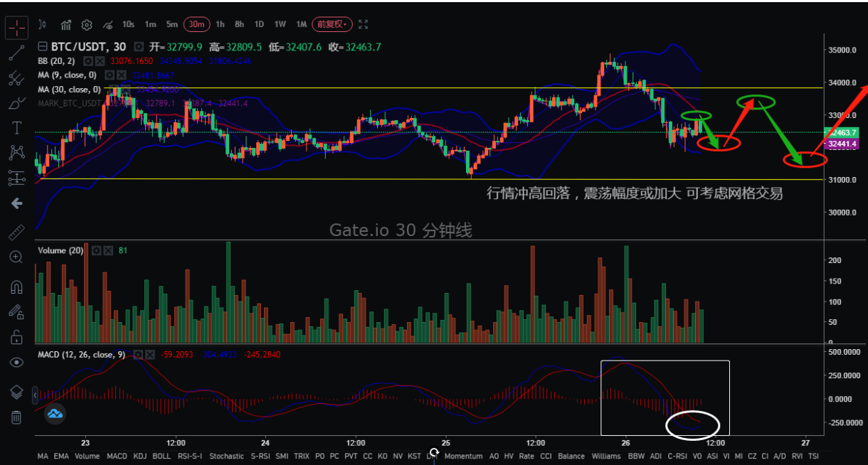
Task: Open chart settings with the gear icon
Action: point(86,24)
